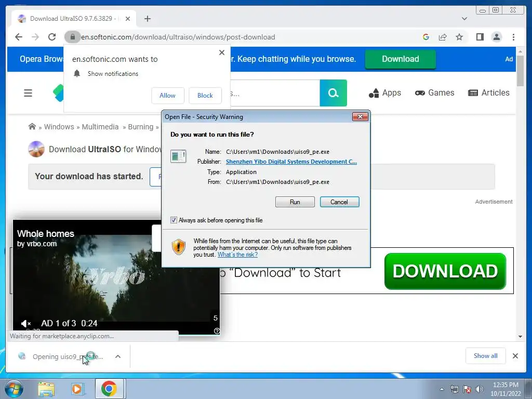Block notifications from en.softonic.com
Image resolution: width=532 pixels, height=399 pixels.
[x=205, y=96]
